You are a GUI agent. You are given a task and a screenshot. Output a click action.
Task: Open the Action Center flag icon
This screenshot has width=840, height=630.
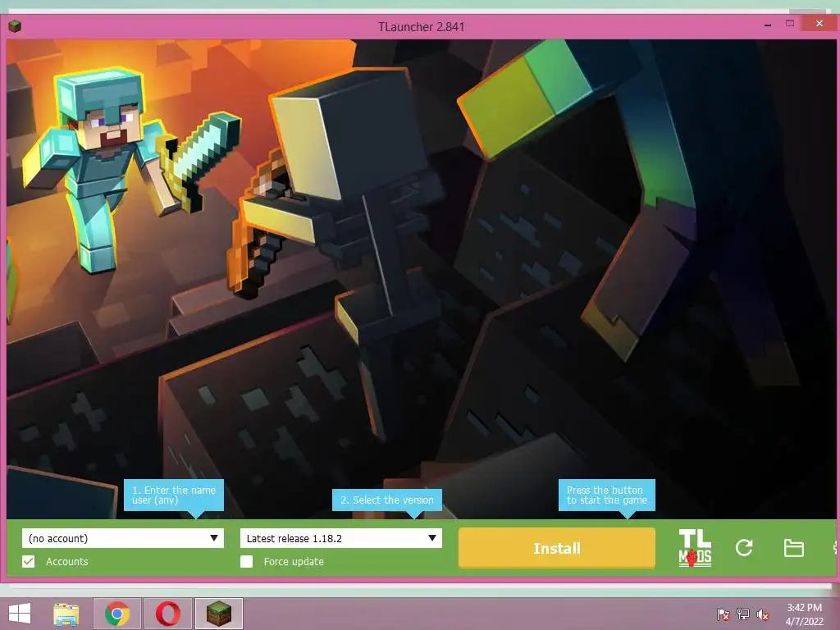pyautogui.click(x=723, y=614)
